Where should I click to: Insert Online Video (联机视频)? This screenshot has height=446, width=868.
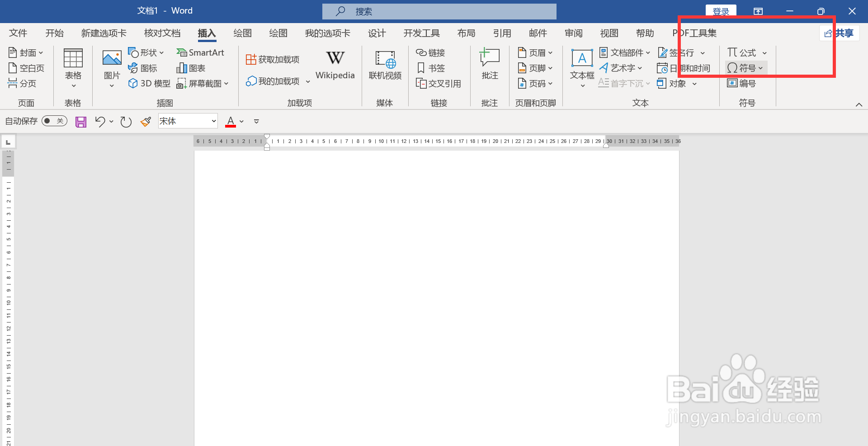[385, 66]
